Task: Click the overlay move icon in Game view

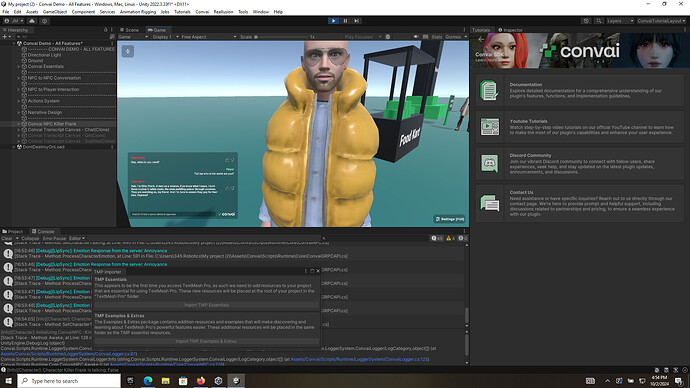Action: (x=128, y=51)
